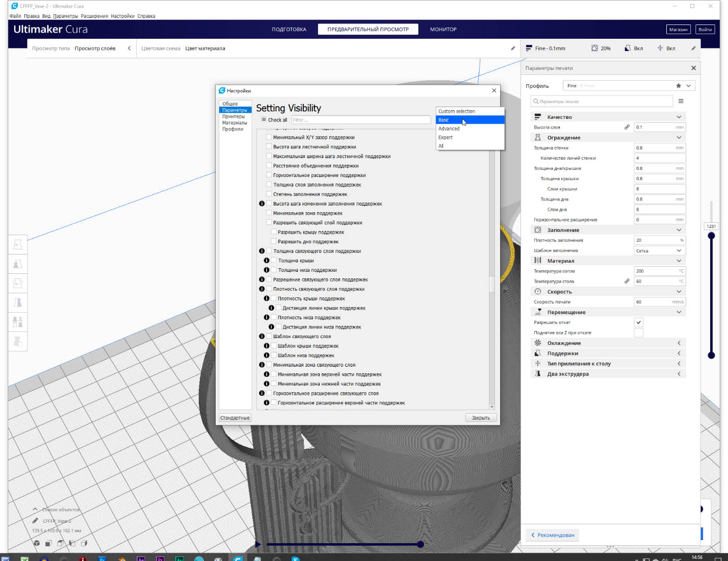Select Custom selection in the preset list
Screen dimensions: 728x561
pyautogui.click(x=470, y=111)
